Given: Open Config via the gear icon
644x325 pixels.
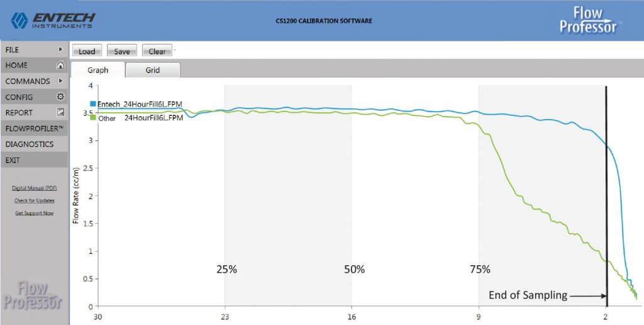Looking at the screenshot, I should pyautogui.click(x=60, y=97).
